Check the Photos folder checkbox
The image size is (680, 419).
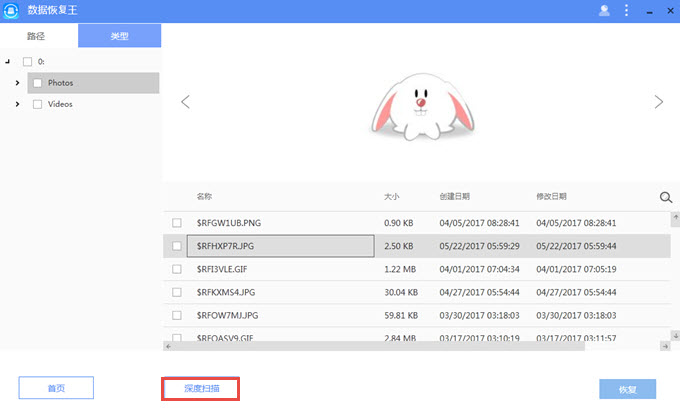(38, 83)
